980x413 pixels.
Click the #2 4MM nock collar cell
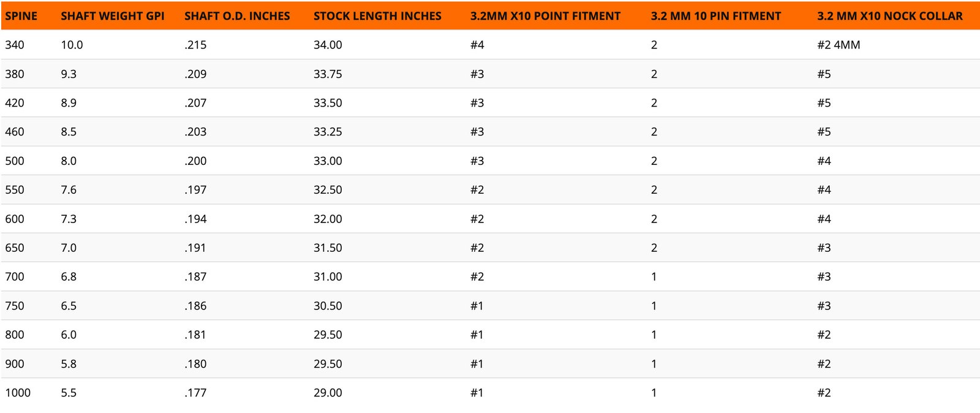[838, 45]
